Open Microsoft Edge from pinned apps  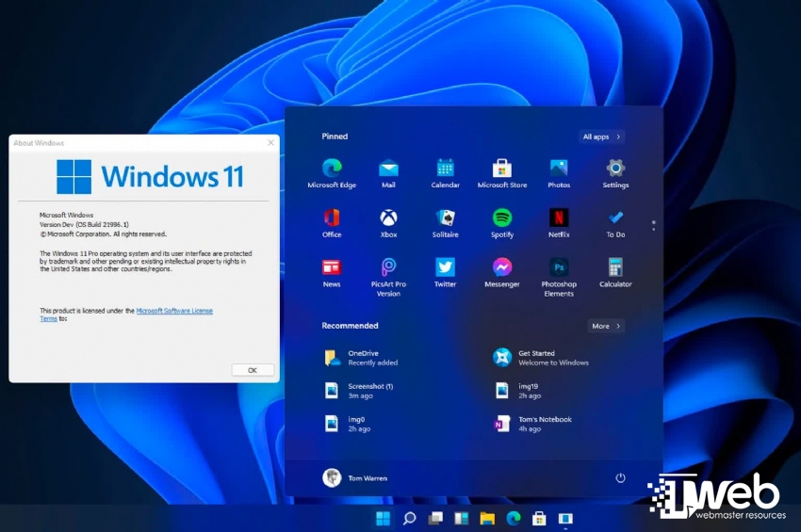tap(332, 173)
